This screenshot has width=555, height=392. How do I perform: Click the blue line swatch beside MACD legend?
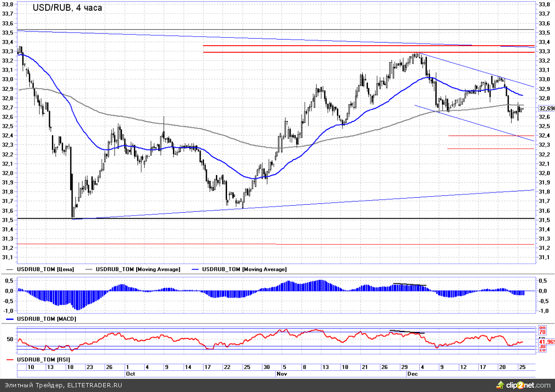tap(10, 319)
